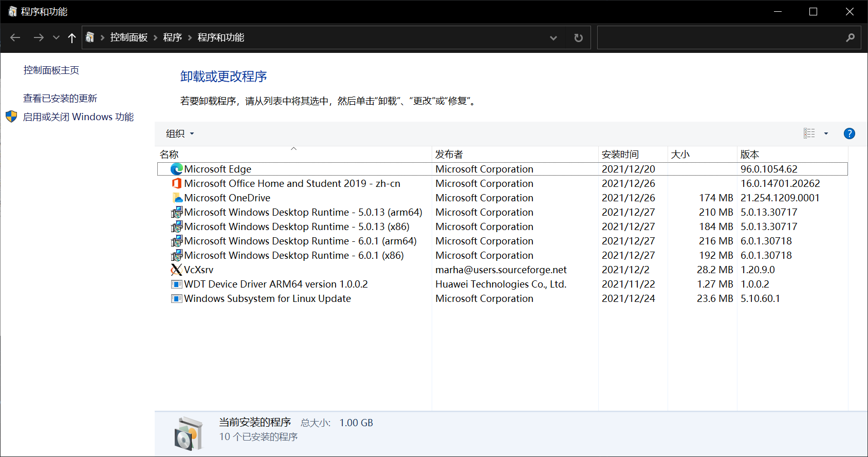Open 启用或关闭 Windows 功能 link
868x457 pixels.
point(78,117)
